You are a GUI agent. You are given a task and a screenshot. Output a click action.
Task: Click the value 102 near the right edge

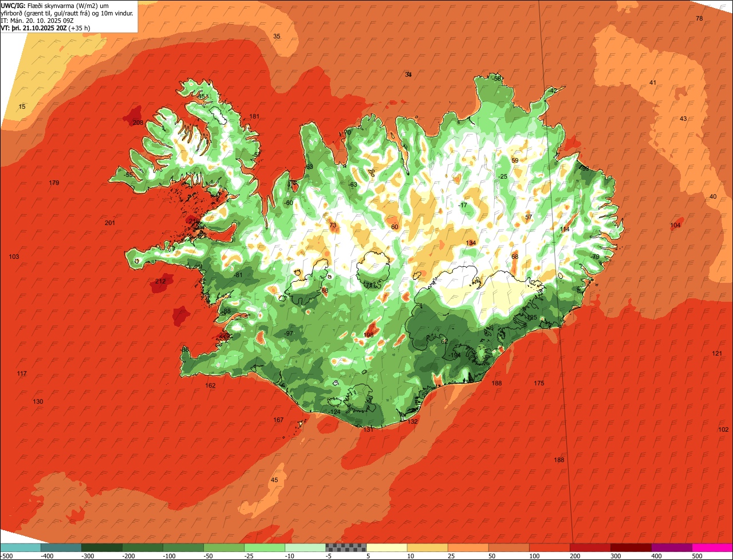tap(723, 429)
